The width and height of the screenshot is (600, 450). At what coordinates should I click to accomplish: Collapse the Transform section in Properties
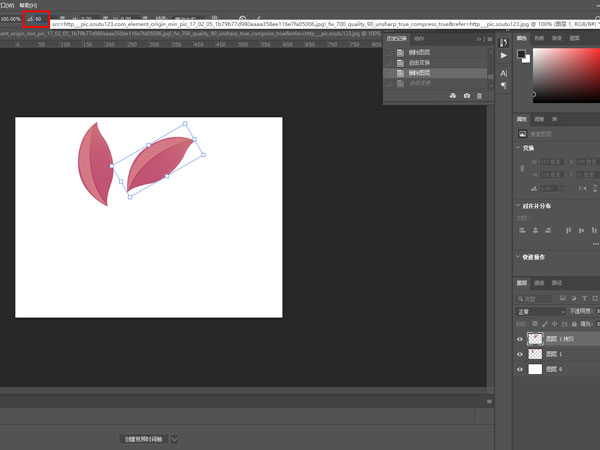[x=519, y=148]
